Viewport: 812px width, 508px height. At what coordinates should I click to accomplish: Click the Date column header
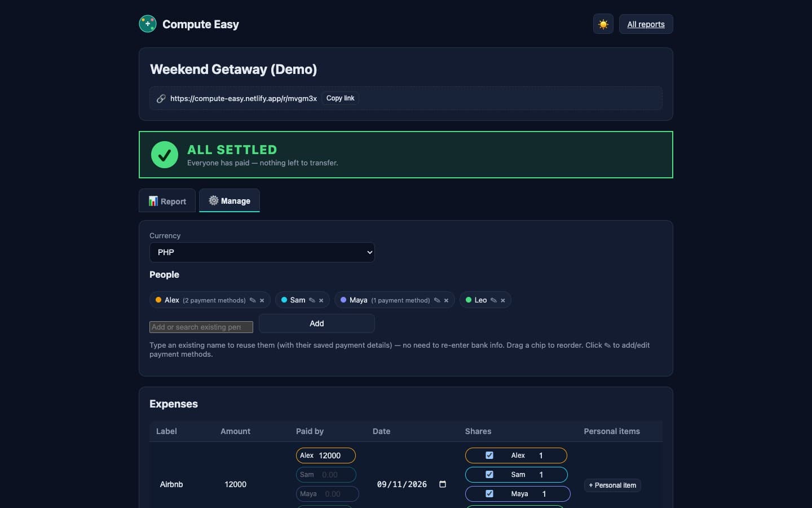pos(381,431)
